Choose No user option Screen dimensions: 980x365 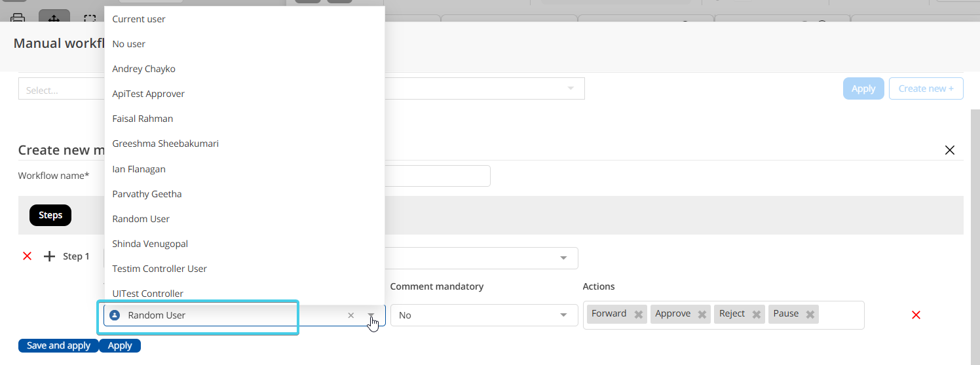point(244,44)
